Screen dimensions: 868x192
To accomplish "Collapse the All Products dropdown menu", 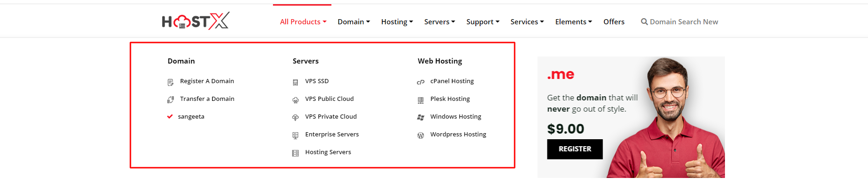I will click(303, 21).
